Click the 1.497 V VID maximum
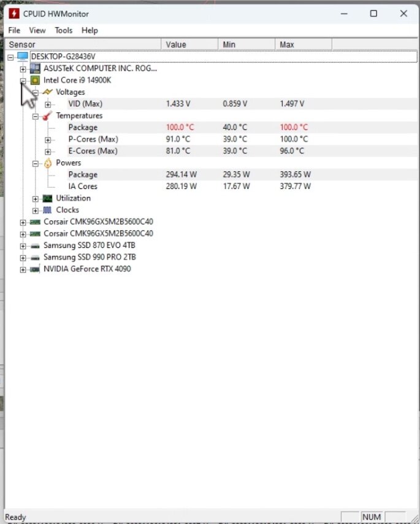 [x=292, y=104]
